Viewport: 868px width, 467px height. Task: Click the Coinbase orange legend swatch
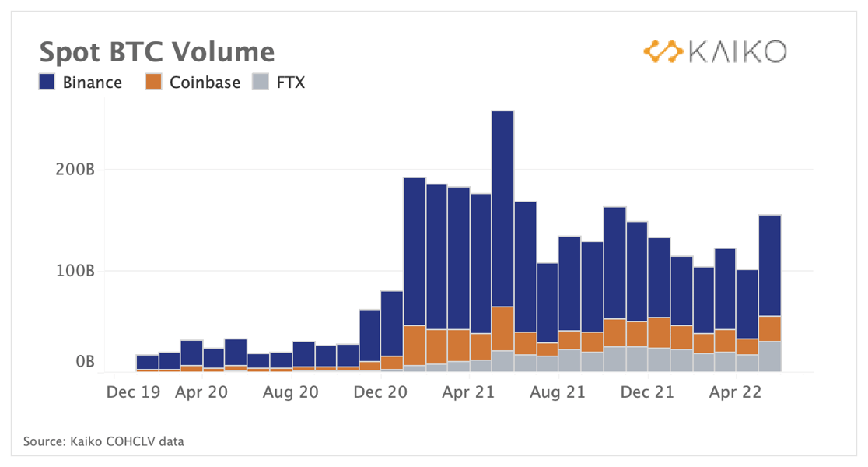(x=153, y=82)
